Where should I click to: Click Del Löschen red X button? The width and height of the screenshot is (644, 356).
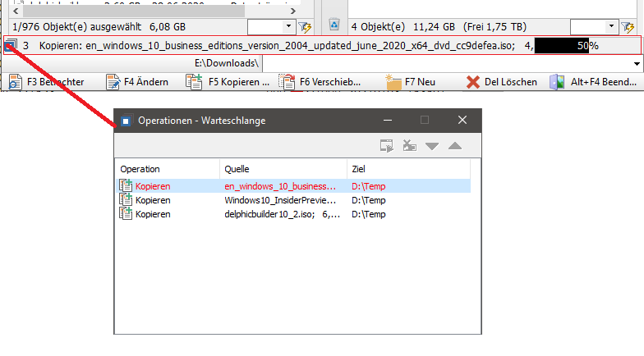501,82
